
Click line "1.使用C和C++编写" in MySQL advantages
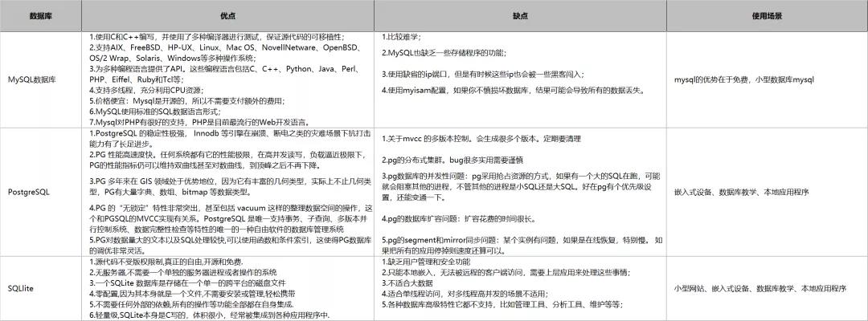coord(216,37)
